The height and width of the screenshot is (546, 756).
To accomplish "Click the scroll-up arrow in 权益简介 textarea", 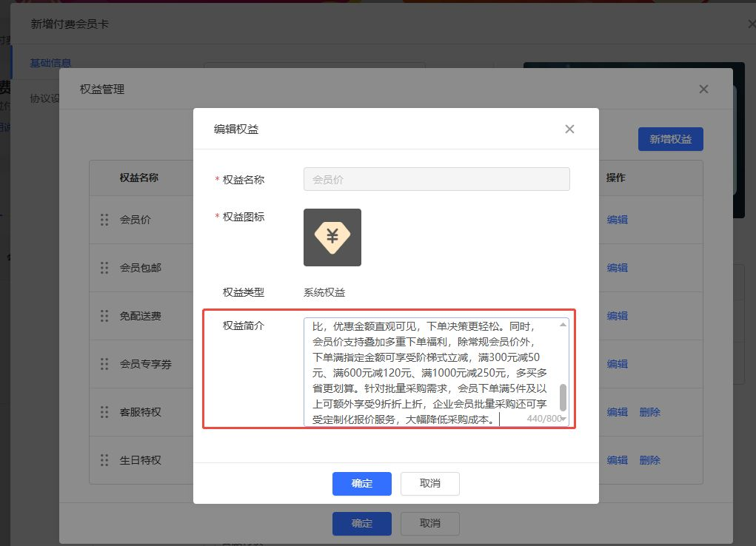I will pyautogui.click(x=563, y=325).
